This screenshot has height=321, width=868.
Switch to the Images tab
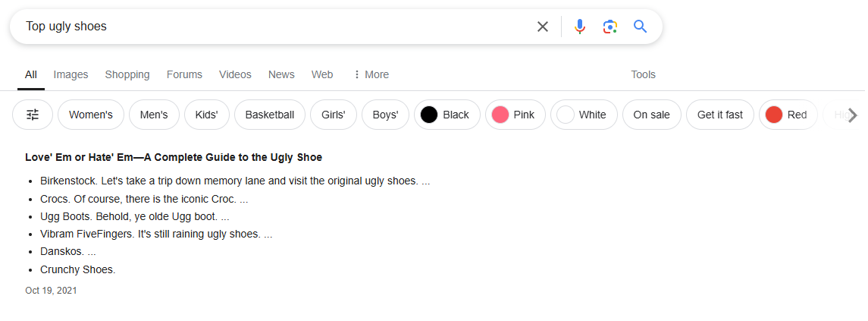point(71,74)
